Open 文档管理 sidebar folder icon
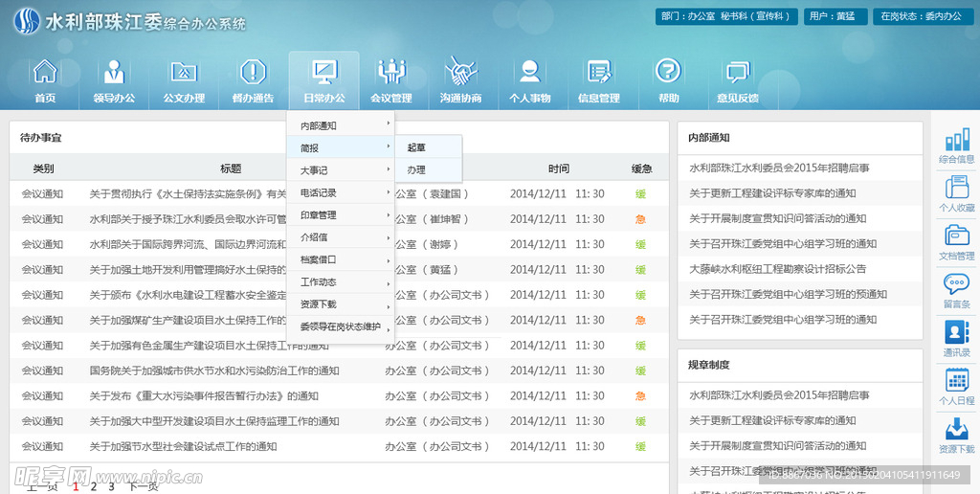Screen dimensions: 980x494 tap(957, 236)
